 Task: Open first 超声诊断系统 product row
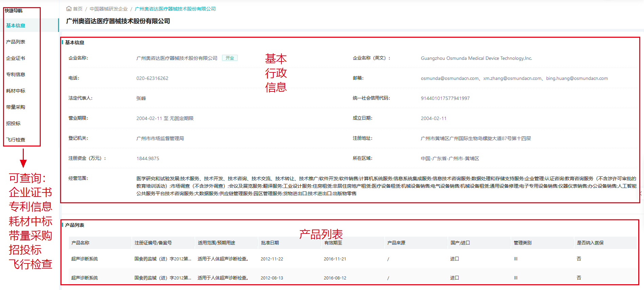pos(85,259)
